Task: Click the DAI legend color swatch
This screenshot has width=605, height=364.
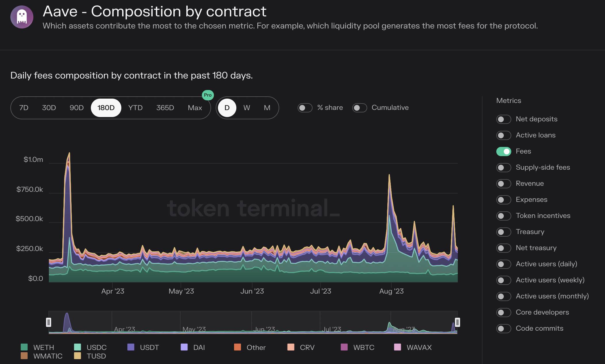Action: coord(184,347)
